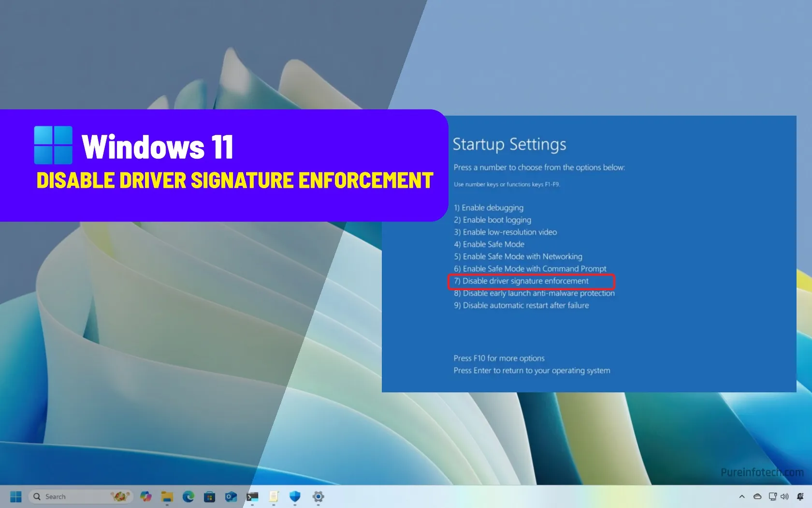Image resolution: width=812 pixels, height=508 pixels.
Task: Open network status tray icon
Action: [772, 496]
